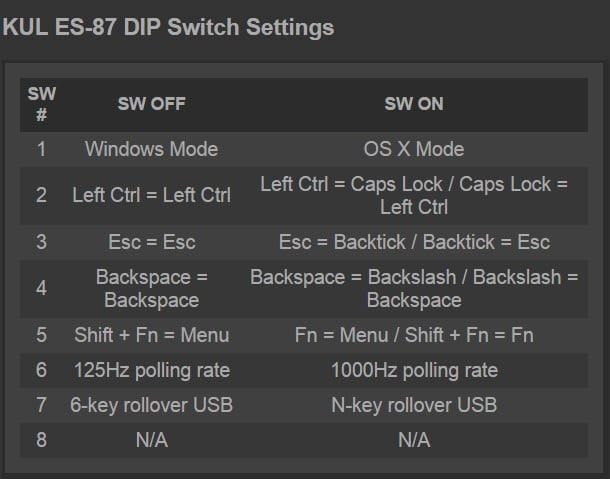Click the SW ON column header
The width and height of the screenshot is (610, 479).
tap(414, 104)
